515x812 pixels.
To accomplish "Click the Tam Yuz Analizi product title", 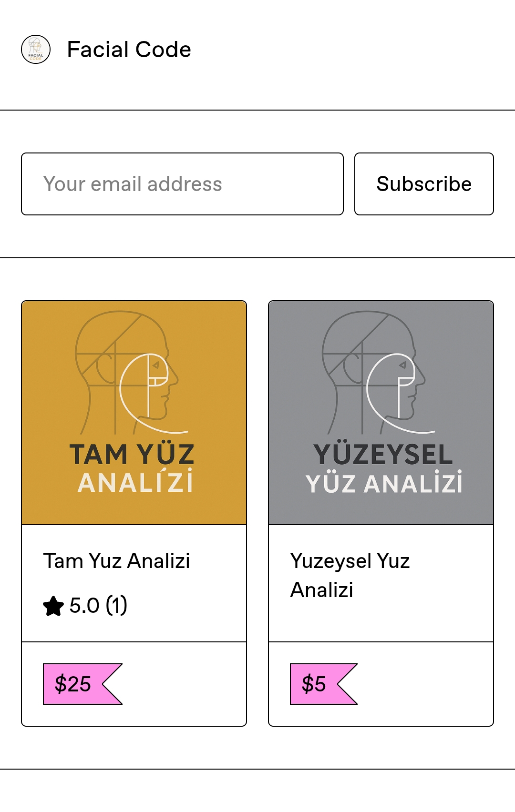I will click(116, 561).
